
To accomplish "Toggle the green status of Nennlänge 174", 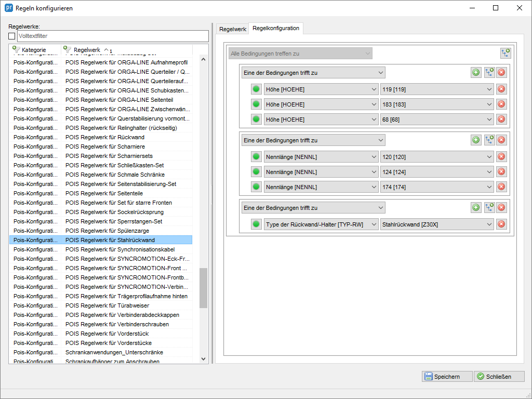I will click(x=256, y=187).
